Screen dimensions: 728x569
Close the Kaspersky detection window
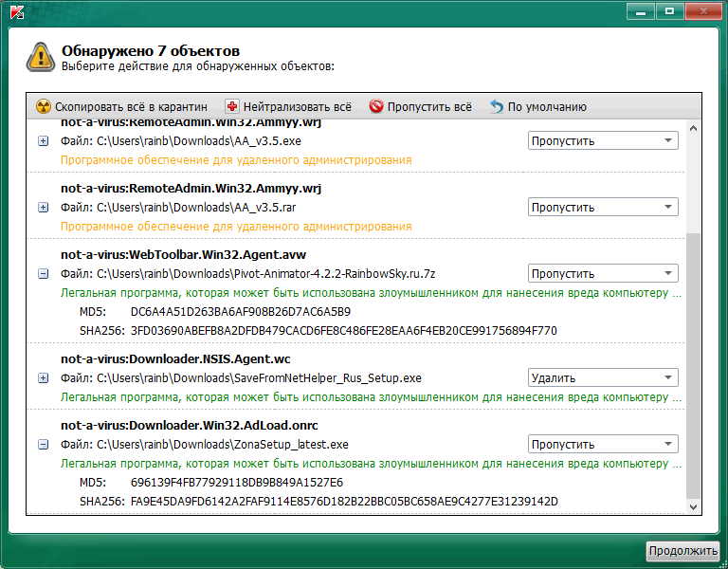[x=703, y=11]
